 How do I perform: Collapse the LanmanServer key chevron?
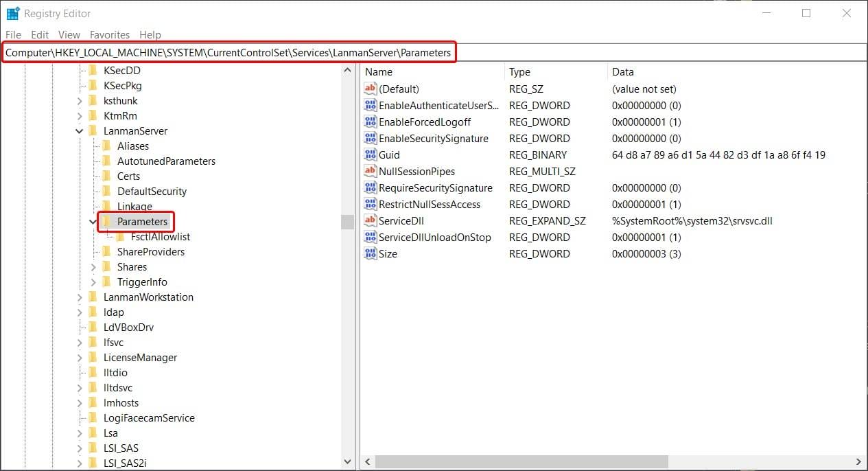pyautogui.click(x=79, y=130)
